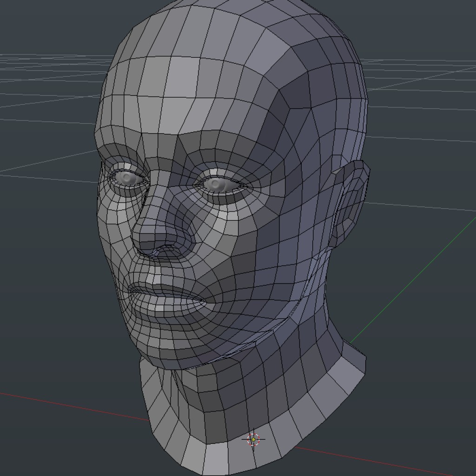Click the red X axis line
Screen dimensions: 476x476
70,405
